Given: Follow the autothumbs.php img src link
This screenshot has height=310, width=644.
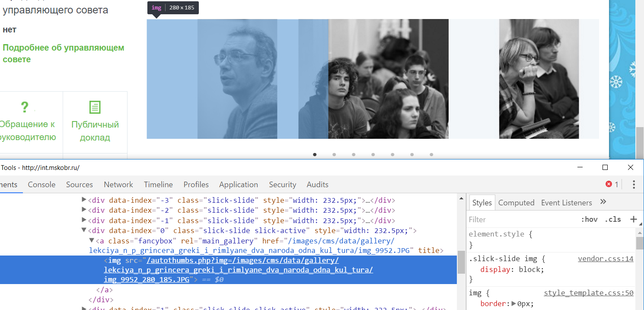Looking at the screenshot, I should (238, 270).
